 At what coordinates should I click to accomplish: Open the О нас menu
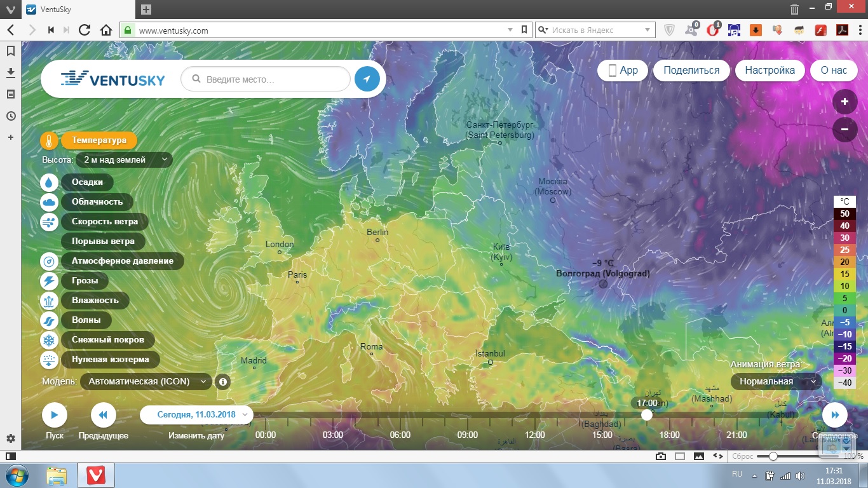pyautogui.click(x=834, y=71)
